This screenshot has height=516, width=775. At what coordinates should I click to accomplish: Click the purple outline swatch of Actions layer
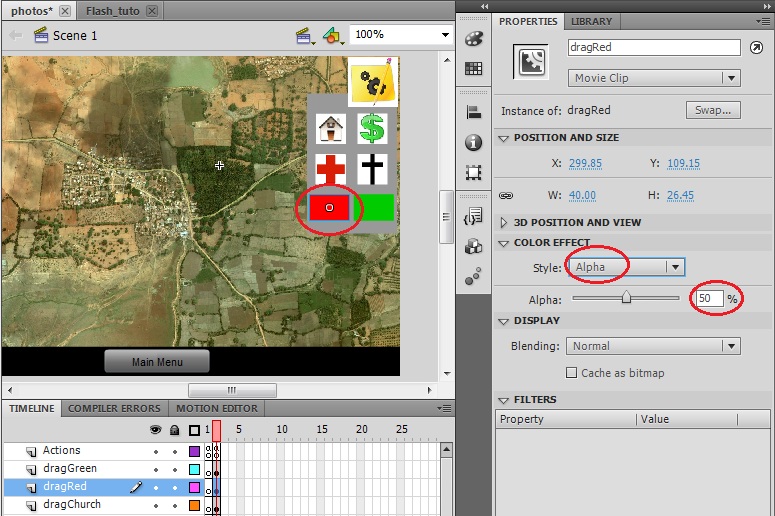point(194,451)
